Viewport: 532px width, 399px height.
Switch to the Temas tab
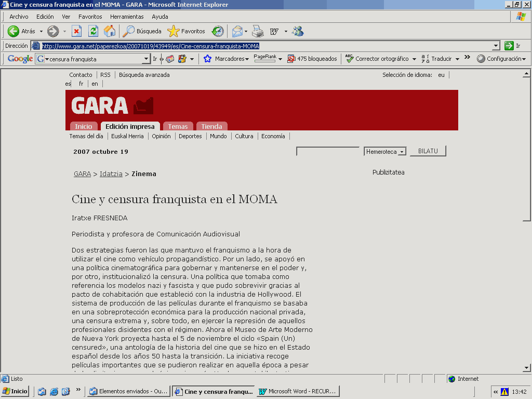tap(178, 126)
